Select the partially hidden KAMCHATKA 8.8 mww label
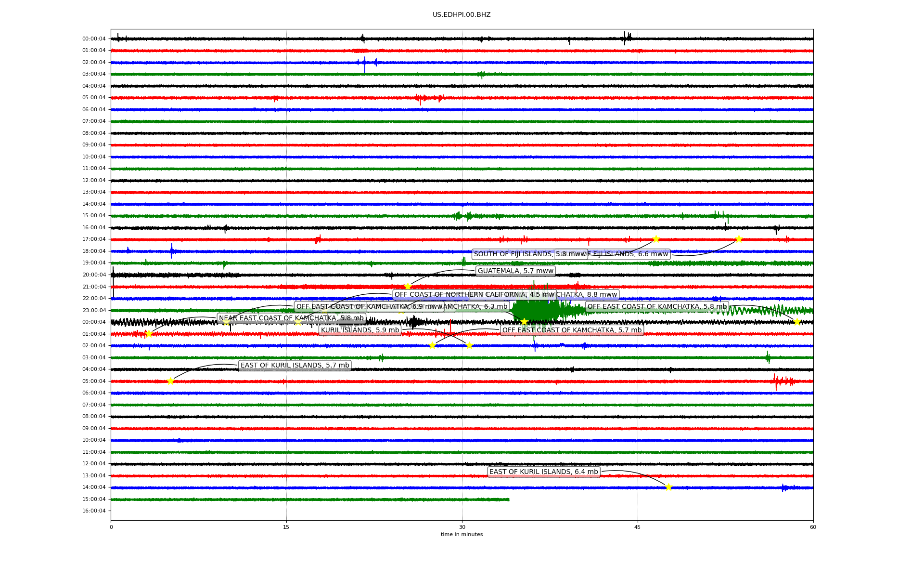This screenshot has height=578, width=924. coord(588,295)
